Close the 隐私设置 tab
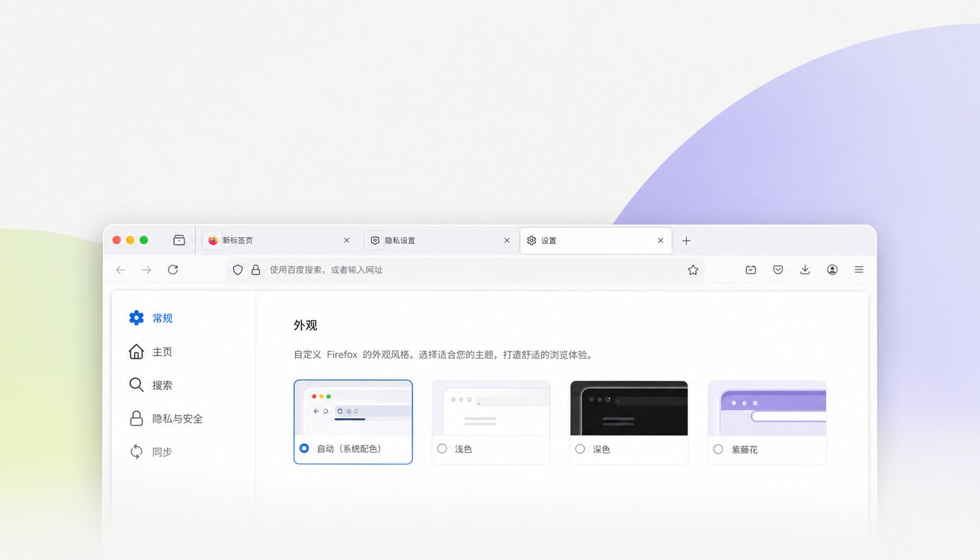 (x=507, y=241)
